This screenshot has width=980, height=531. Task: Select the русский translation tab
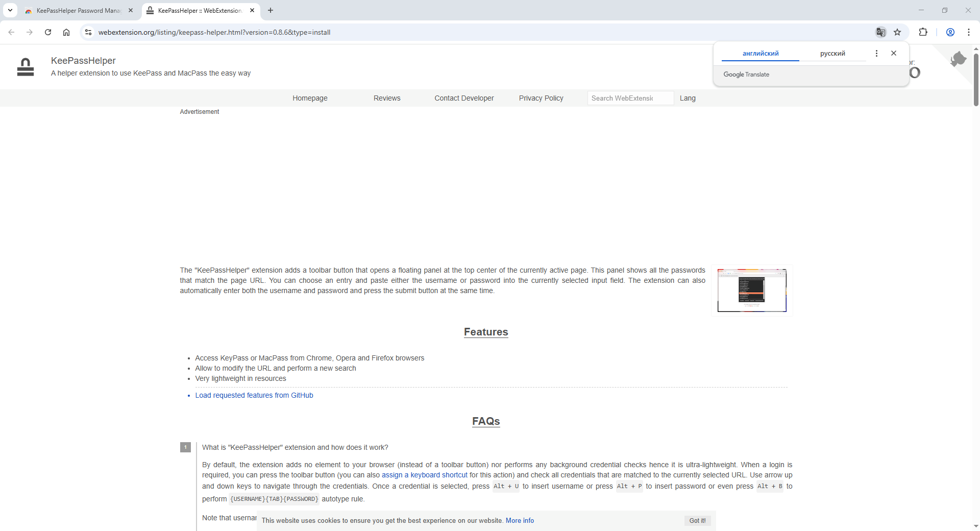click(832, 54)
